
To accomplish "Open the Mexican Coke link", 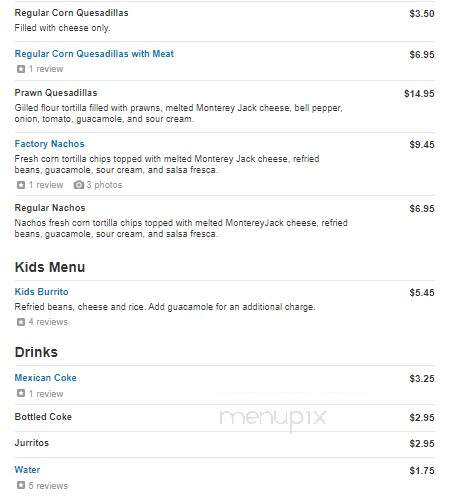I will [46, 378].
